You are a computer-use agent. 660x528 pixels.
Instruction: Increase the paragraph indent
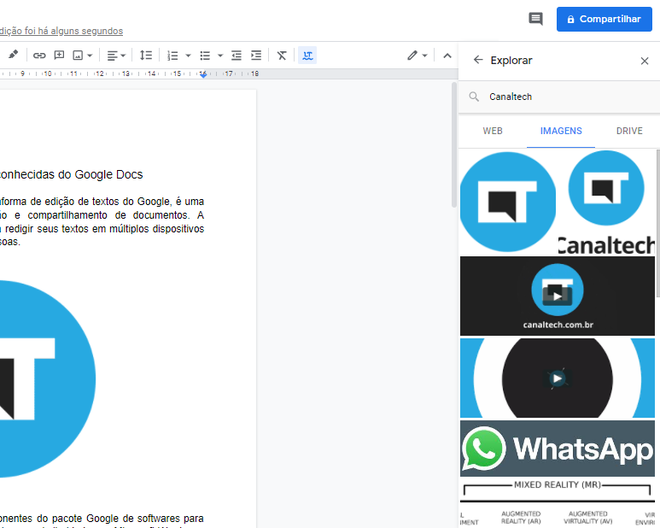[256, 55]
